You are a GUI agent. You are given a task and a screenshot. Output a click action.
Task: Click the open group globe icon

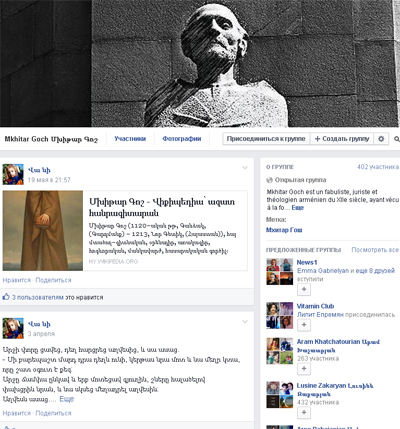269,180
